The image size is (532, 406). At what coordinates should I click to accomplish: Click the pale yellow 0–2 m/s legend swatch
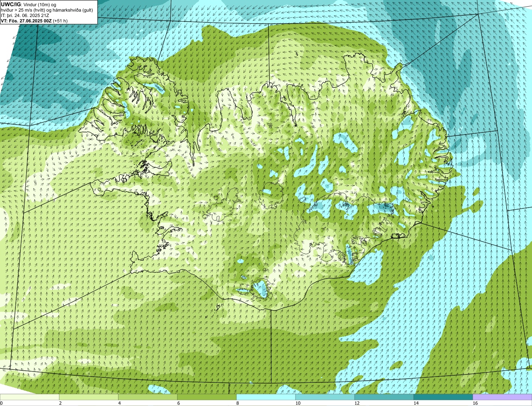pos(30,397)
